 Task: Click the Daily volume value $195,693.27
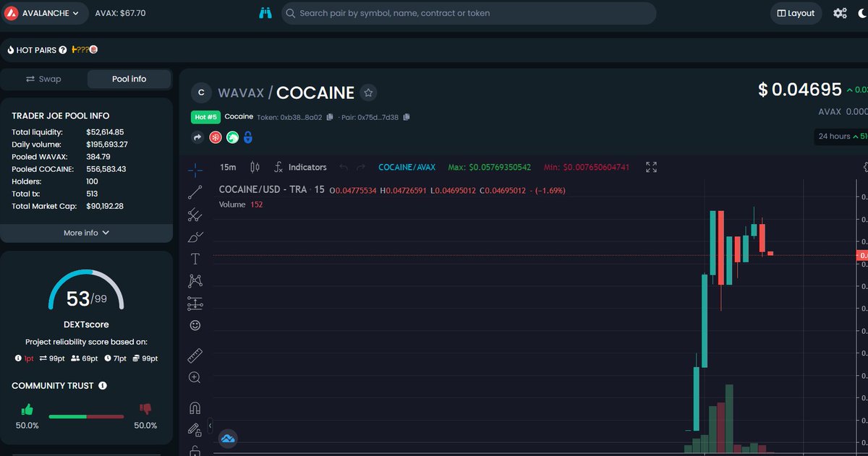click(107, 145)
